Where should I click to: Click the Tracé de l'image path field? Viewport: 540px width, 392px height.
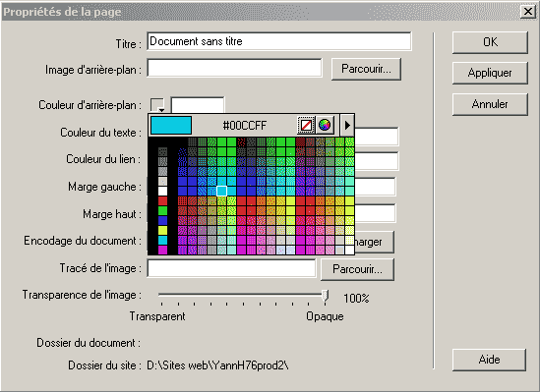(231, 268)
